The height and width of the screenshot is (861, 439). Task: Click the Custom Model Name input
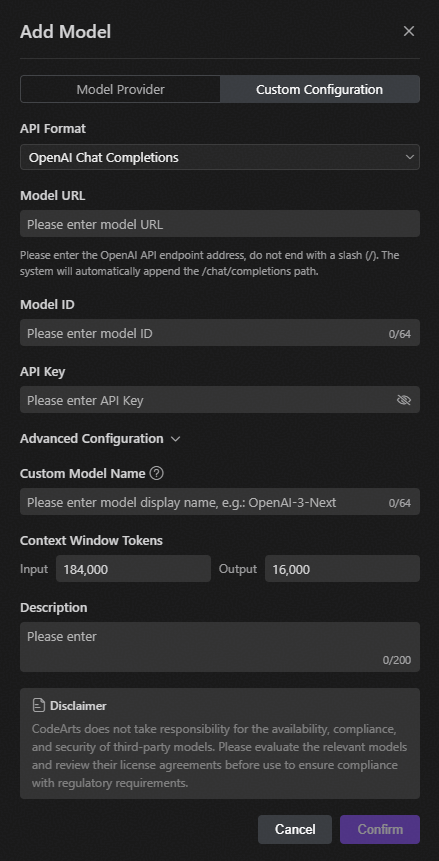coord(220,502)
